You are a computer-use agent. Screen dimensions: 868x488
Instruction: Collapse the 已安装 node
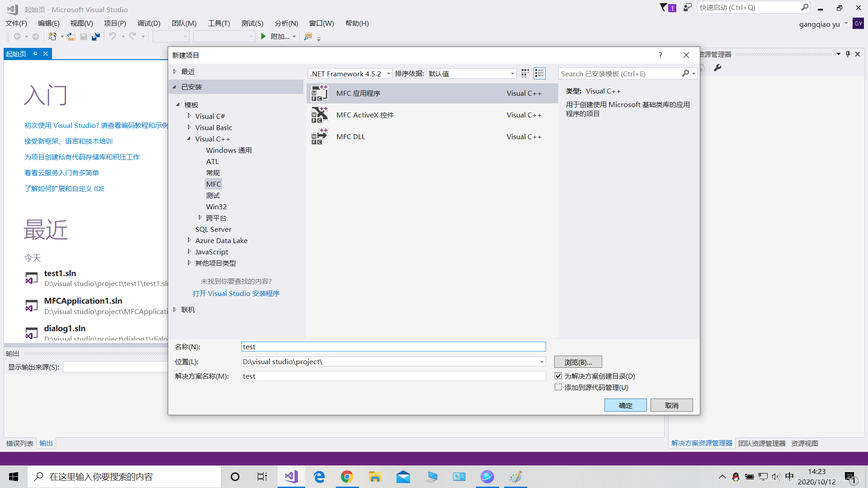pyautogui.click(x=175, y=87)
